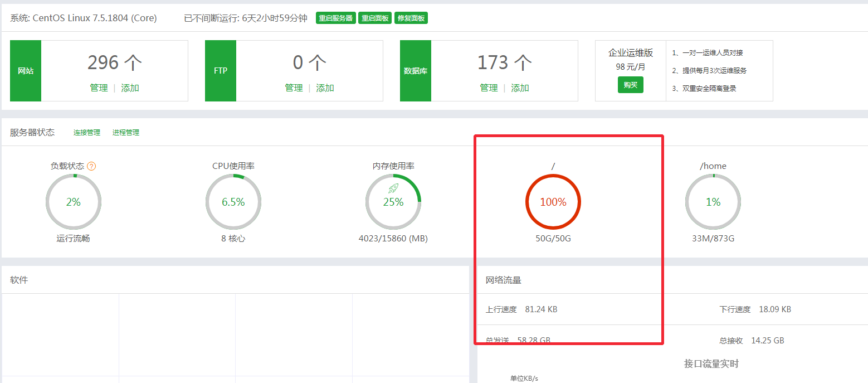Screen dimensions: 868x383
Task: Click the uptime text 6天2小时59分钟
Action: point(275,18)
